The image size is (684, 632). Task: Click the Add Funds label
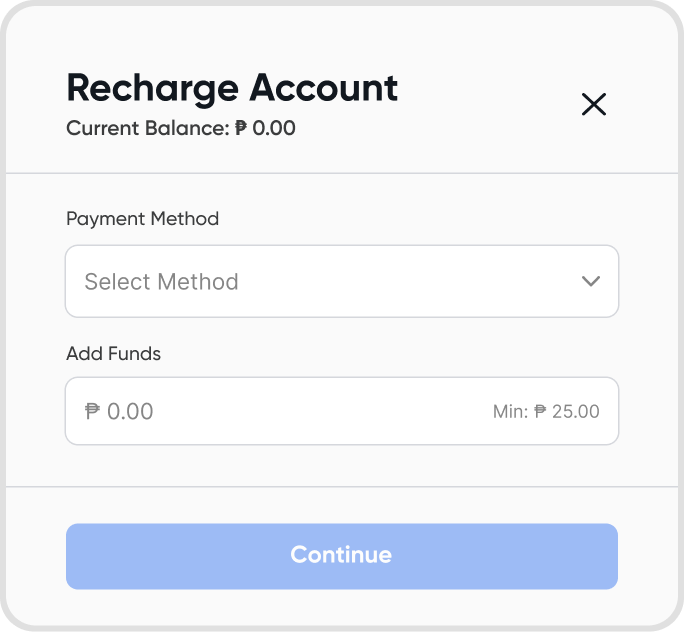coord(113,353)
